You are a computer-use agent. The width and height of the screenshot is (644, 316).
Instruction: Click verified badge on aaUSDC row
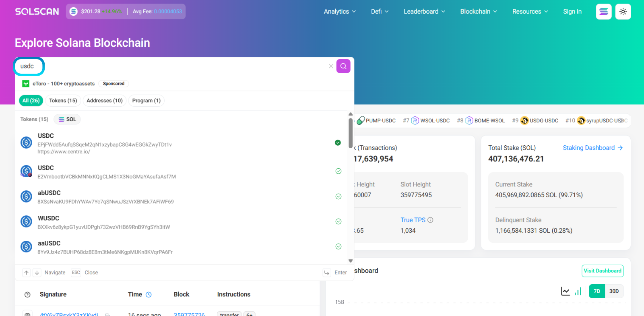[x=339, y=246]
